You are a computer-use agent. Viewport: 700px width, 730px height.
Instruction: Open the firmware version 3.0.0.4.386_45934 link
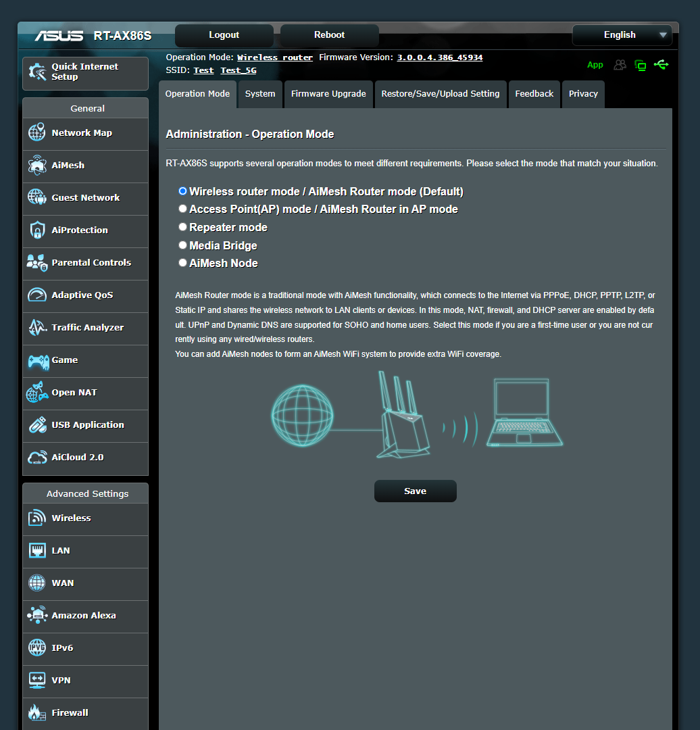(439, 57)
